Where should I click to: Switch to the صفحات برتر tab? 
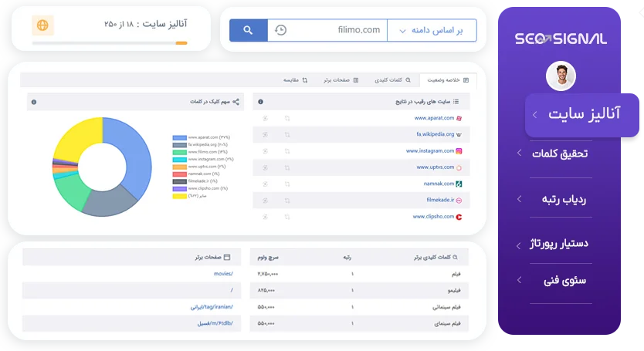pos(341,80)
